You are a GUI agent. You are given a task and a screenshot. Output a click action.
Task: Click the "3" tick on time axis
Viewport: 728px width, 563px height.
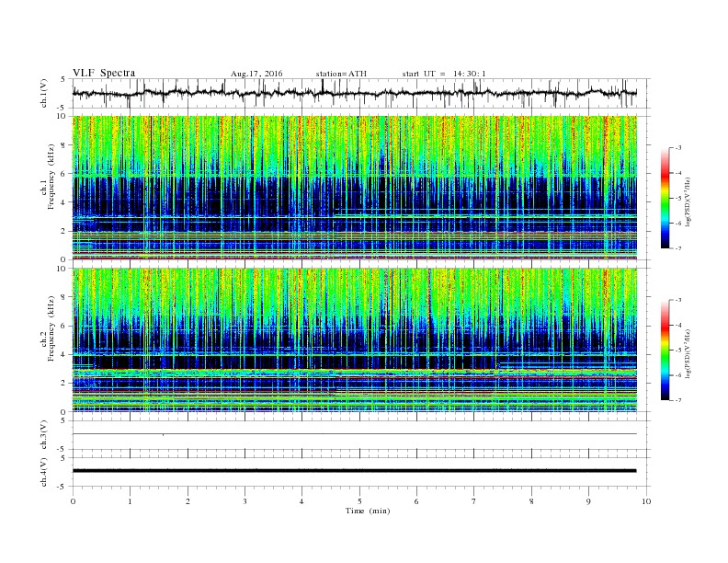[245, 501]
